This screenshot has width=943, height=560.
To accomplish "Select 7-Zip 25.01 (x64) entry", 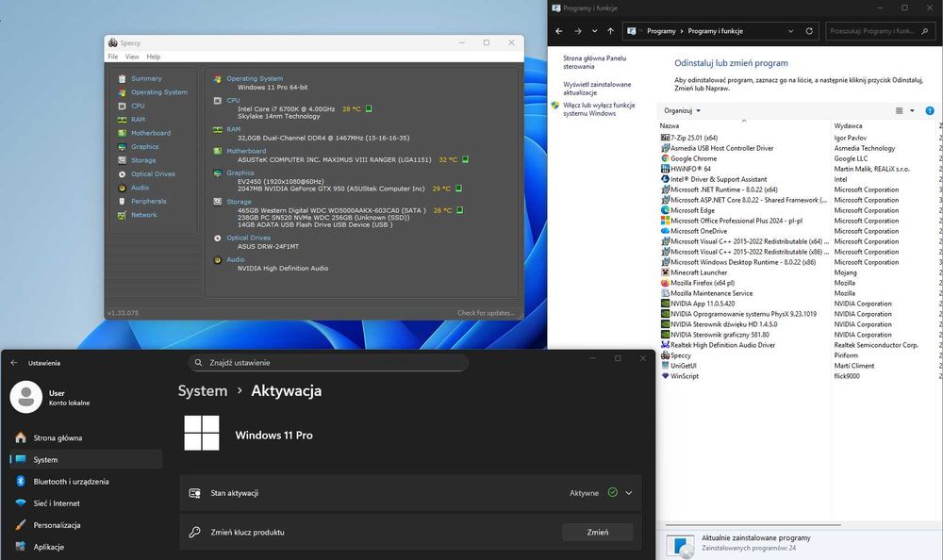I will tap(689, 138).
